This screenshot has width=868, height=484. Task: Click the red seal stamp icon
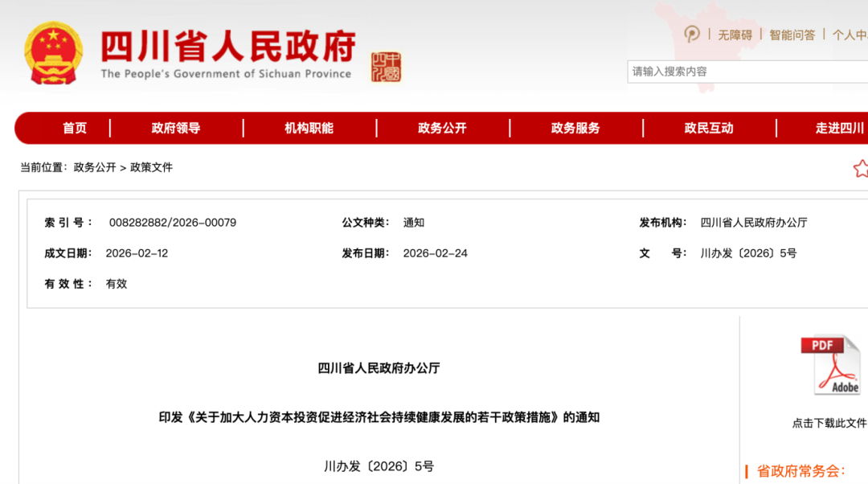[x=386, y=68]
